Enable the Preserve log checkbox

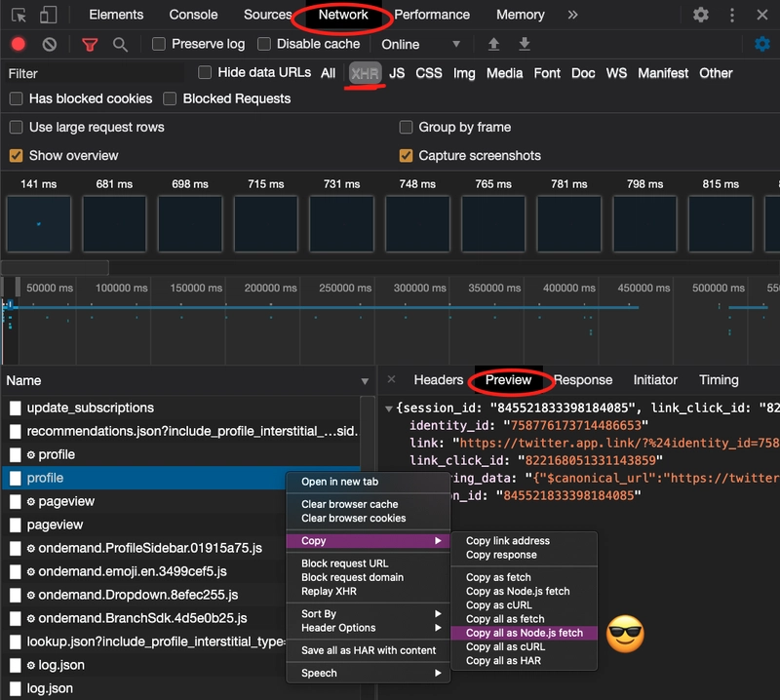159,44
